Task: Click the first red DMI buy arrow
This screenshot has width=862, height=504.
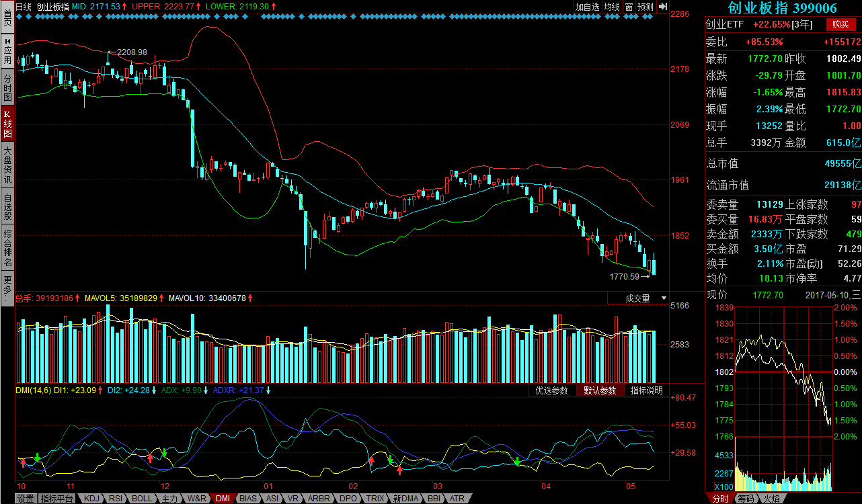Action: tap(23, 462)
